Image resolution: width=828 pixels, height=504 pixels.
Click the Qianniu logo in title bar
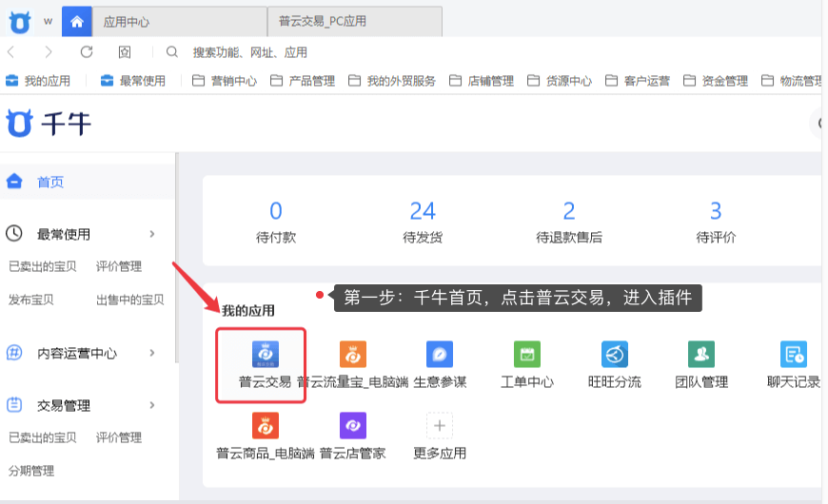click(20, 22)
